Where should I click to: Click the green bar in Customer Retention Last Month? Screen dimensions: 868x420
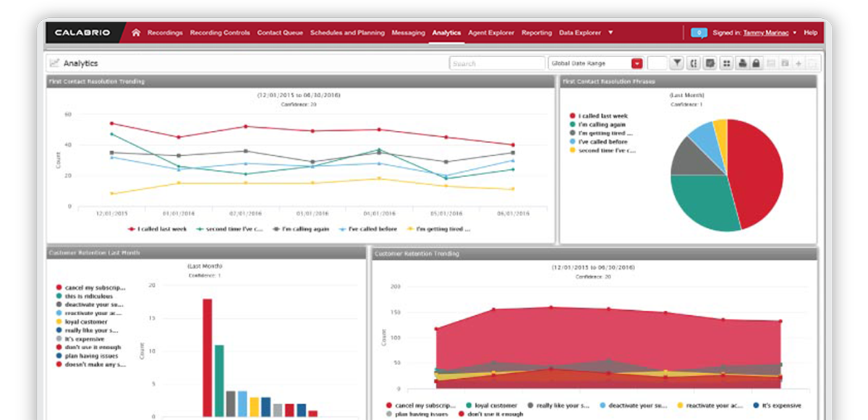point(219,380)
